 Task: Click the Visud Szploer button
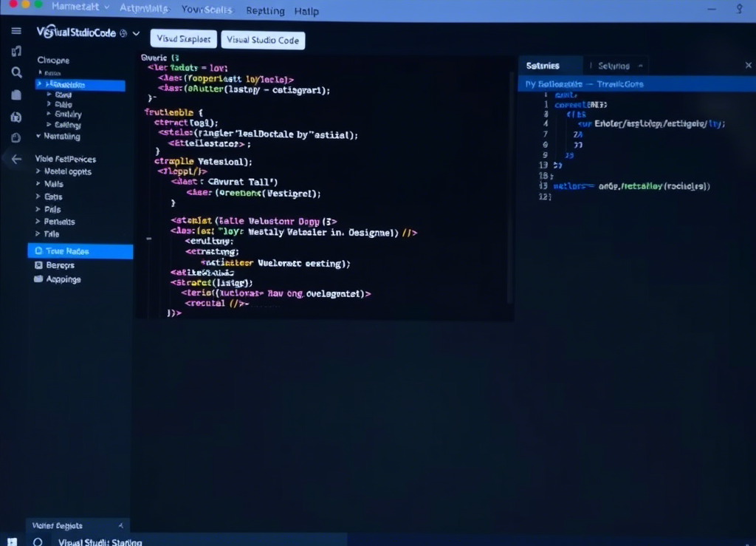click(x=183, y=39)
